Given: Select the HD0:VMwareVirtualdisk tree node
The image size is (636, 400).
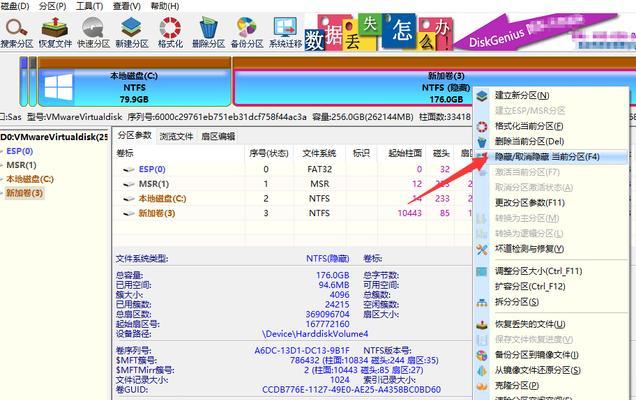Looking at the screenshot, I should point(54,137).
